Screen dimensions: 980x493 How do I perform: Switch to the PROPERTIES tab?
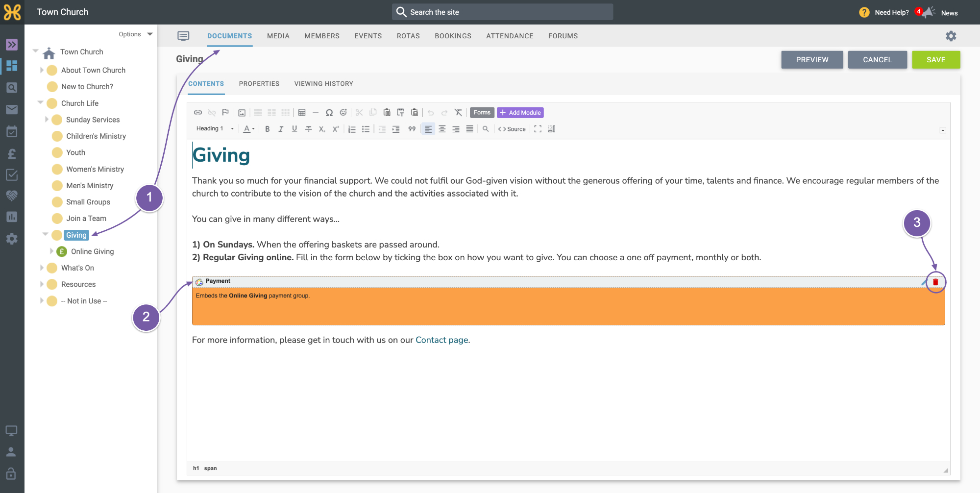[x=259, y=84]
